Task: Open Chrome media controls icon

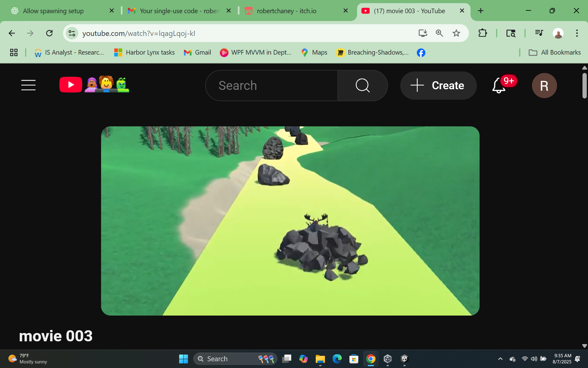Action: [539, 33]
